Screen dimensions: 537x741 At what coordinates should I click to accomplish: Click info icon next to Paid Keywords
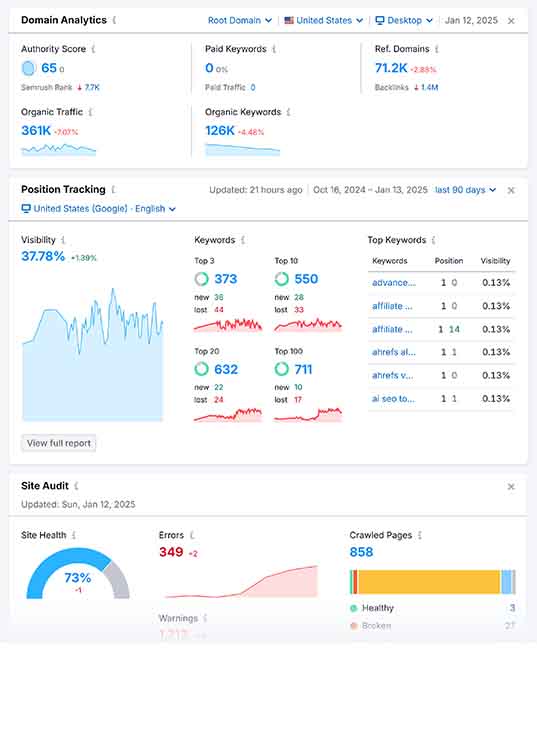pyautogui.click(x=274, y=49)
